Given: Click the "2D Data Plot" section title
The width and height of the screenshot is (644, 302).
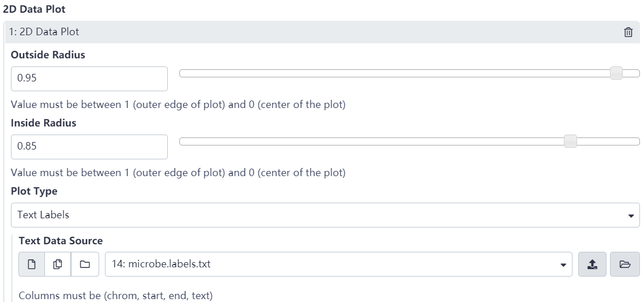Looking at the screenshot, I should 34,10.
